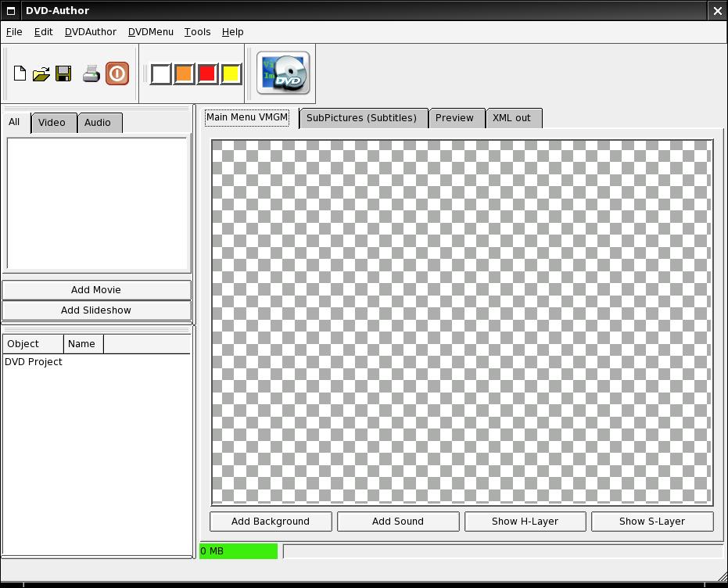Click the Add Movie button
728x588 pixels.
click(x=96, y=290)
